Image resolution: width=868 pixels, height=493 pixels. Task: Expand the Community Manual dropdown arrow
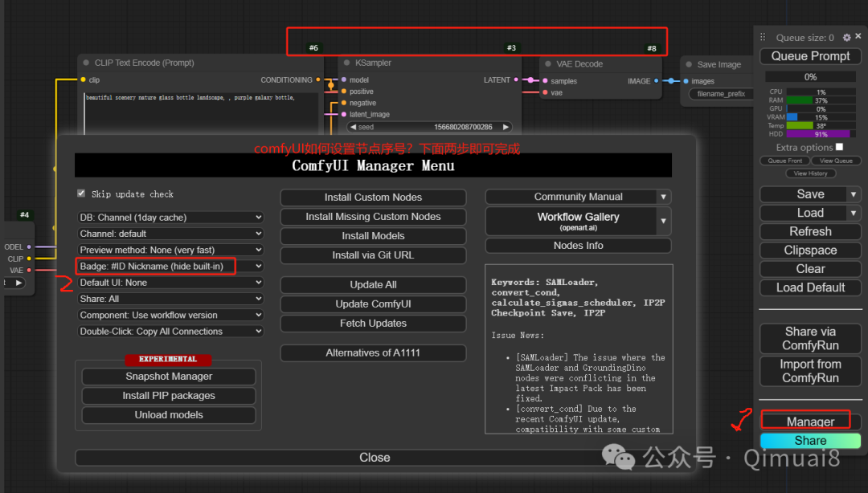[663, 197]
